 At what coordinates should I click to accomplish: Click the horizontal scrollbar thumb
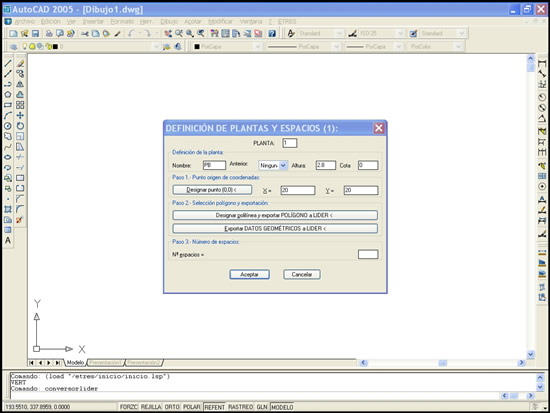click(443, 363)
